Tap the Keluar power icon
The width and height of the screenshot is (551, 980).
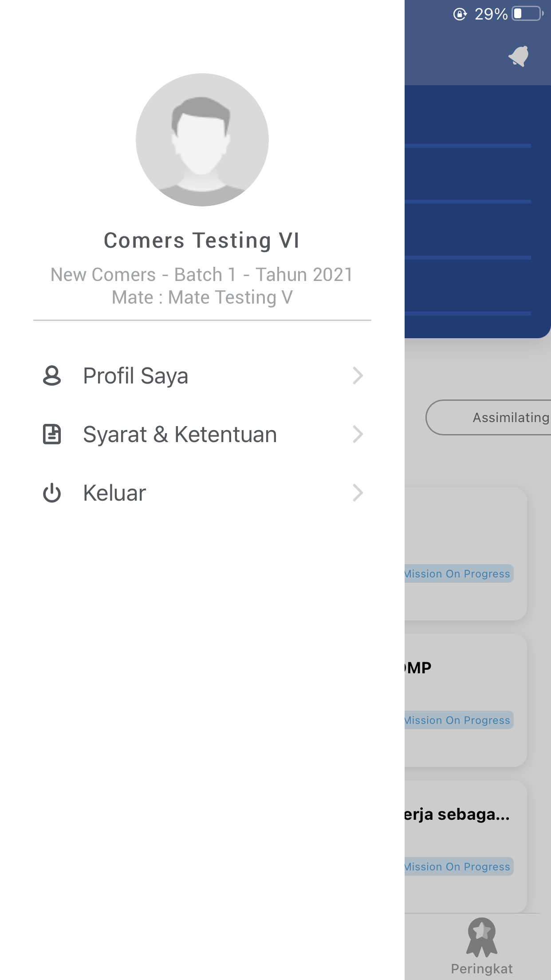(52, 493)
